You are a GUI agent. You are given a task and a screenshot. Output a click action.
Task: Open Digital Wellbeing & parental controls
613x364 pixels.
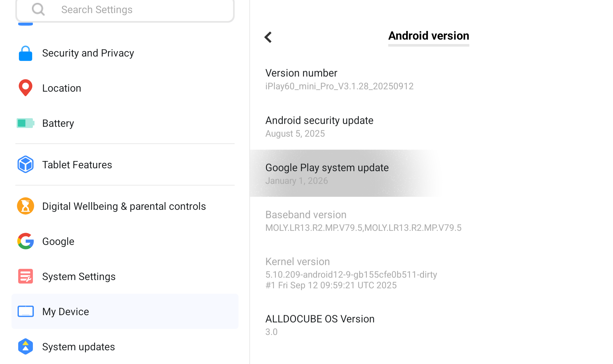pyautogui.click(x=124, y=206)
